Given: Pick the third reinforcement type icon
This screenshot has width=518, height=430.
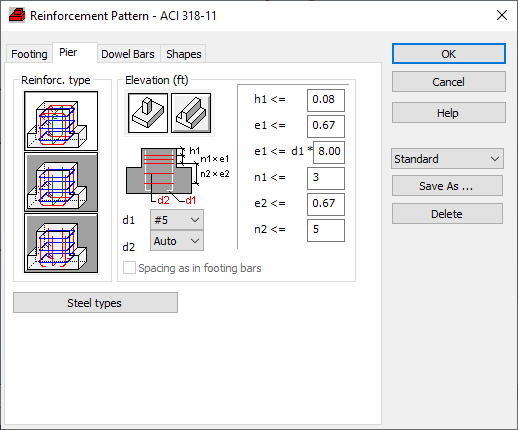Looking at the screenshot, I should pos(61,243).
